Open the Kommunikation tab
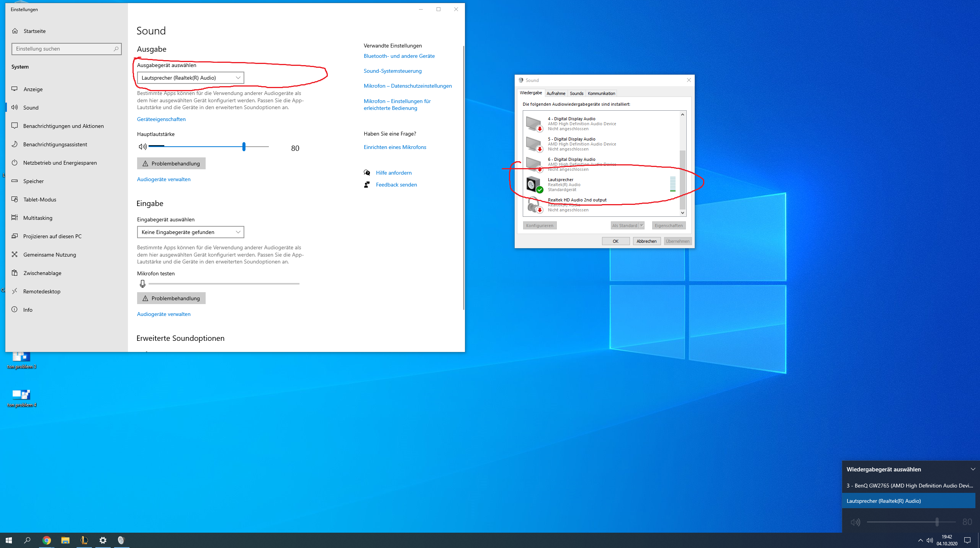The width and height of the screenshot is (980, 548). click(x=601, y=93)
